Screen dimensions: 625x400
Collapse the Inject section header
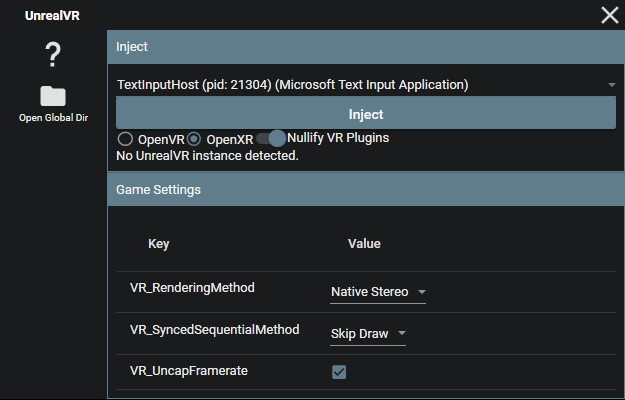pyautogui.click(x=365, y=47)
